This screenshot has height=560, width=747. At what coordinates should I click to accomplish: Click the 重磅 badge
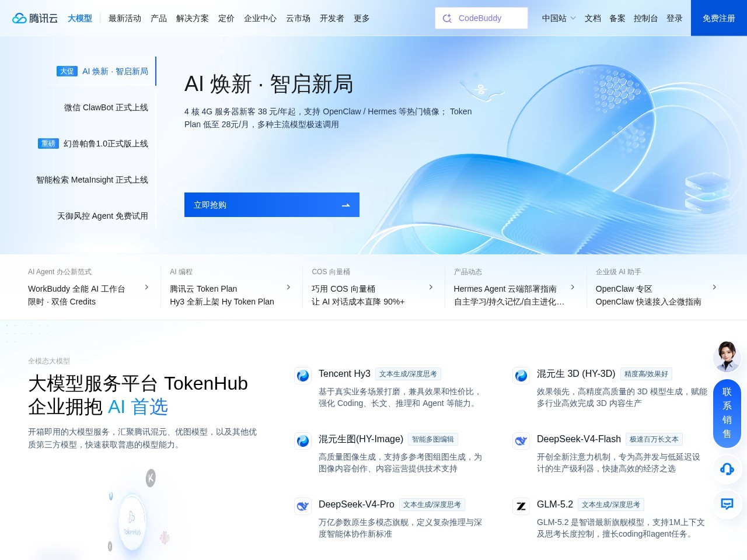(x=48, y=143)
